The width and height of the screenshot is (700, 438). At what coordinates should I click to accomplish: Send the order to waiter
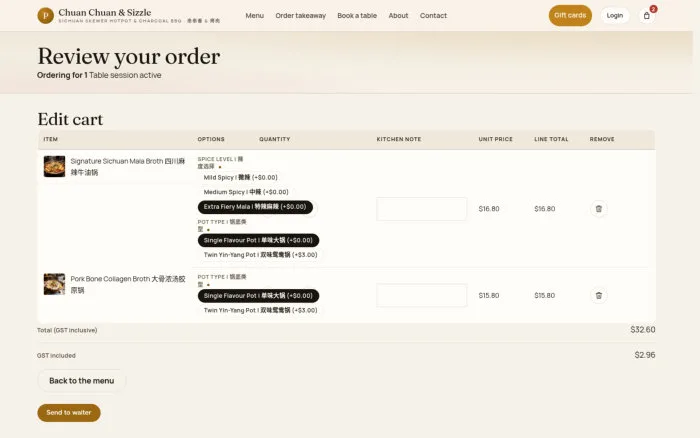[69, 413]
